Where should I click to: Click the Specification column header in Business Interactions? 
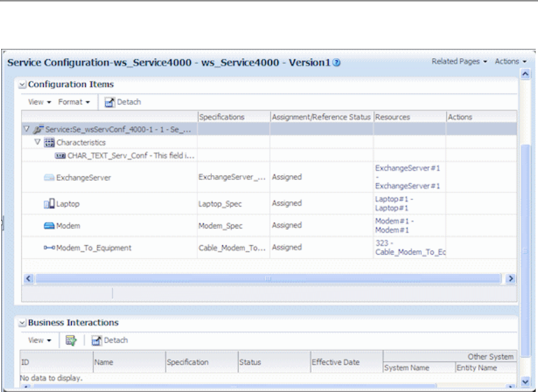click(201, 362)
